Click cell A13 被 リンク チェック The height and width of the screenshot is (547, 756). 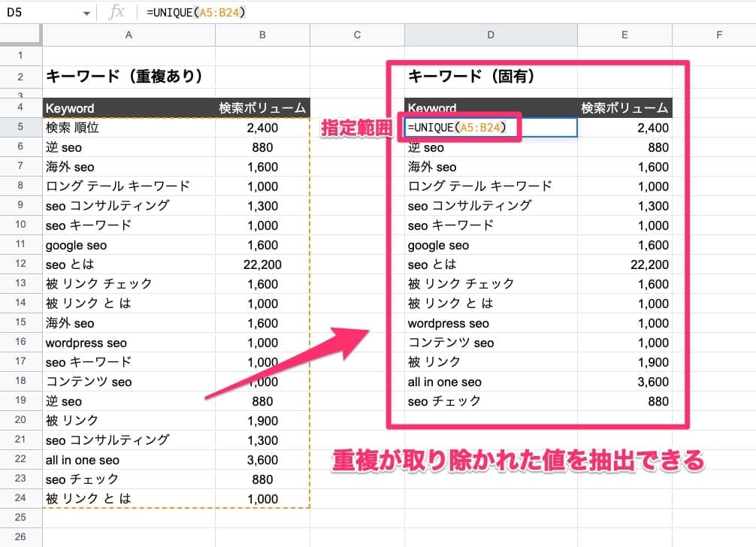pyautogui.click(x=129, y=284)
